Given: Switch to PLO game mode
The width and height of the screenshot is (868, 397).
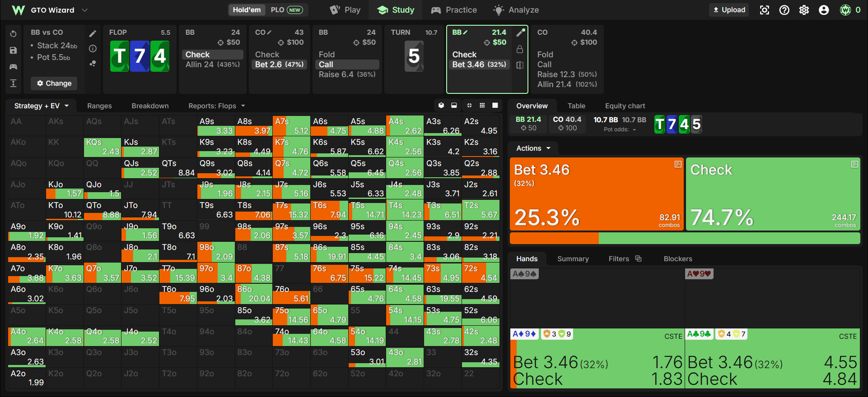Looking at the screenshot, I should pyautogui.click(x=286, y=10).
